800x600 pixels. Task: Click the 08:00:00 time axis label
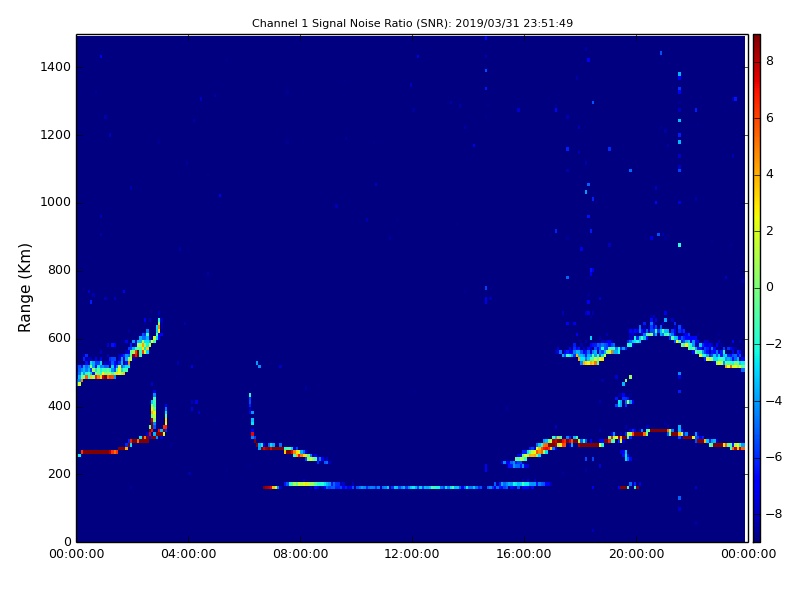[x=301, y=554]
